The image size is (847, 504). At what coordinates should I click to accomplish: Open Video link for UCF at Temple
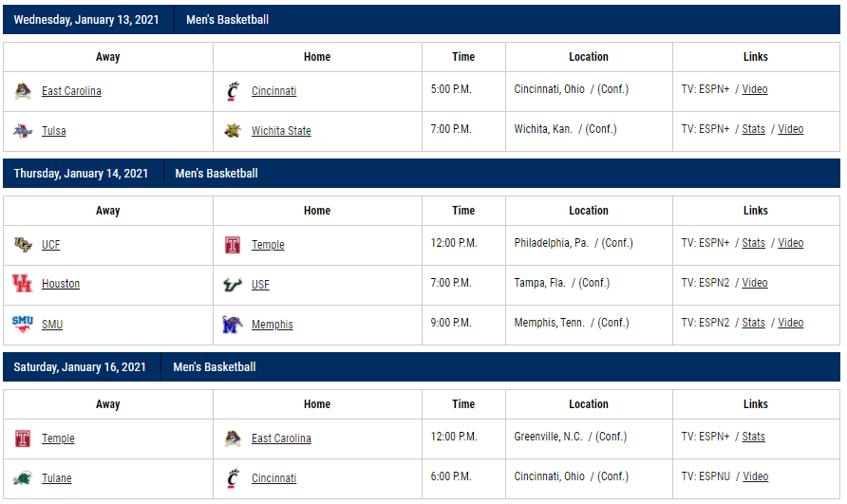pyautogui.click(x=791, y=243)
